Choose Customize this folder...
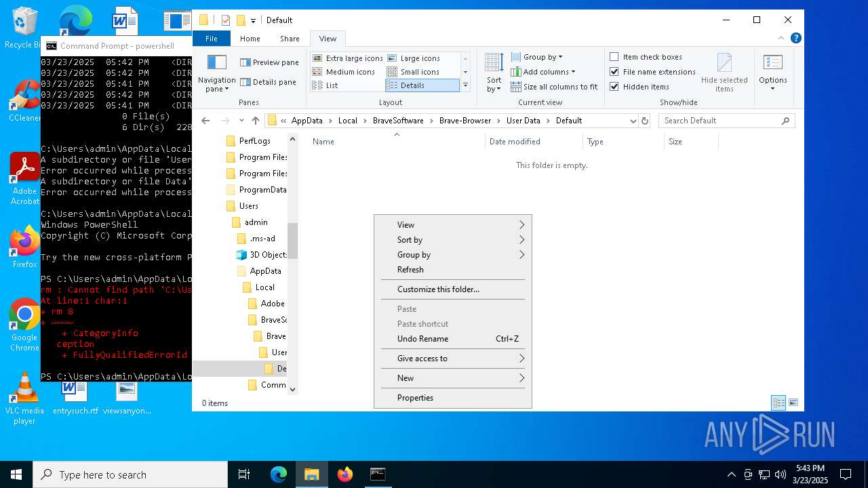868x488 pixels. [x=453, y=289]
